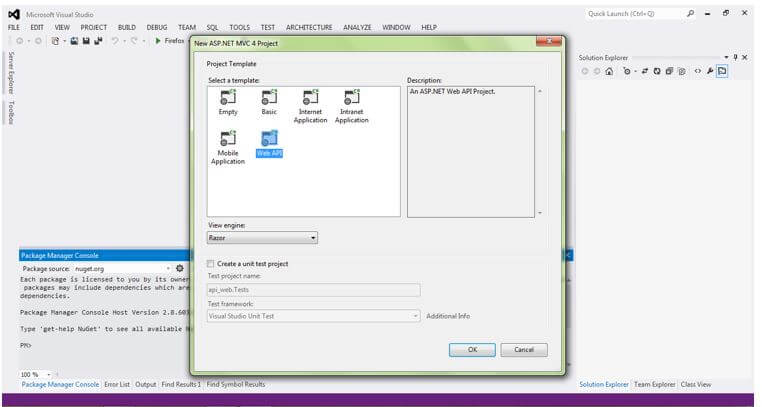Switch to the Error List tab
The image size is (762, 407).
click(x=117, y=384)
